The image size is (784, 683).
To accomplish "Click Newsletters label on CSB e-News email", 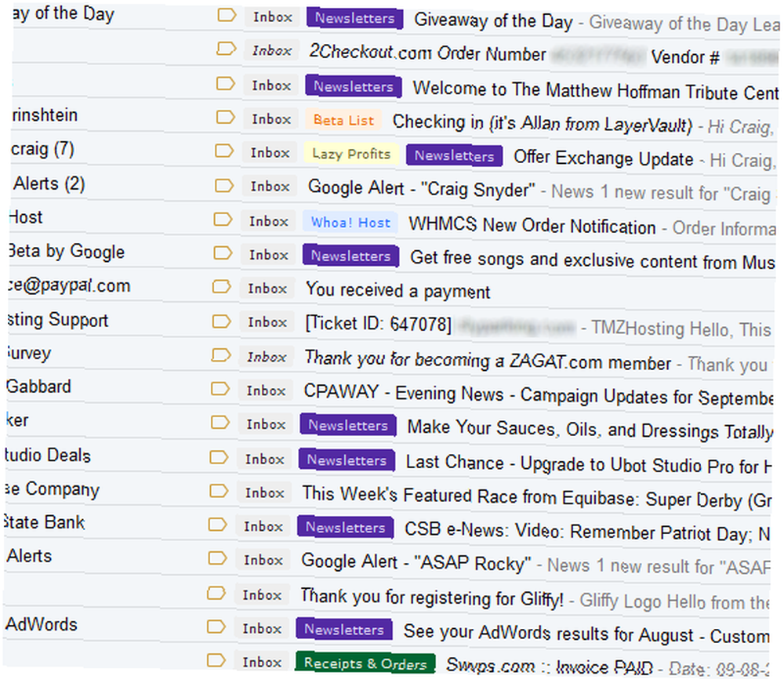I will coord(345,527).
